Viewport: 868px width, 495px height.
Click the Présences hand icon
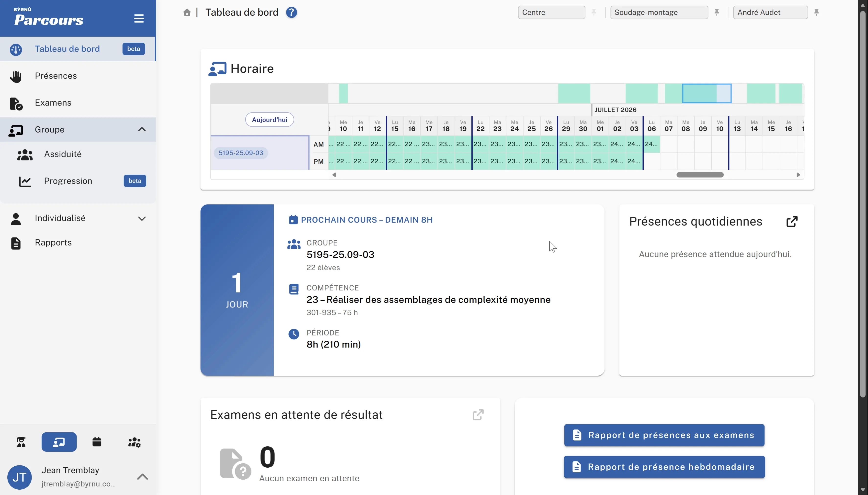pyautogui.click(x=16, y=76)
